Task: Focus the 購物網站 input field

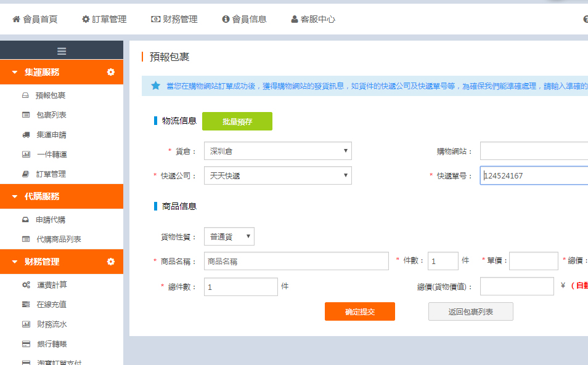Action: (x=534, y=151)
